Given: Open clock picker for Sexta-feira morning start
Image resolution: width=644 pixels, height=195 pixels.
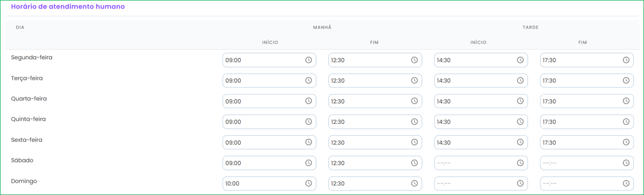Looking at the screenshot, I should [x=308, y=142].
